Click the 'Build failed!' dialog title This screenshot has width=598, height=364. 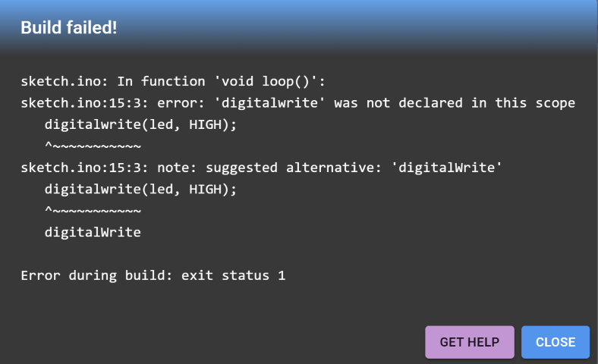pos(69,27)
